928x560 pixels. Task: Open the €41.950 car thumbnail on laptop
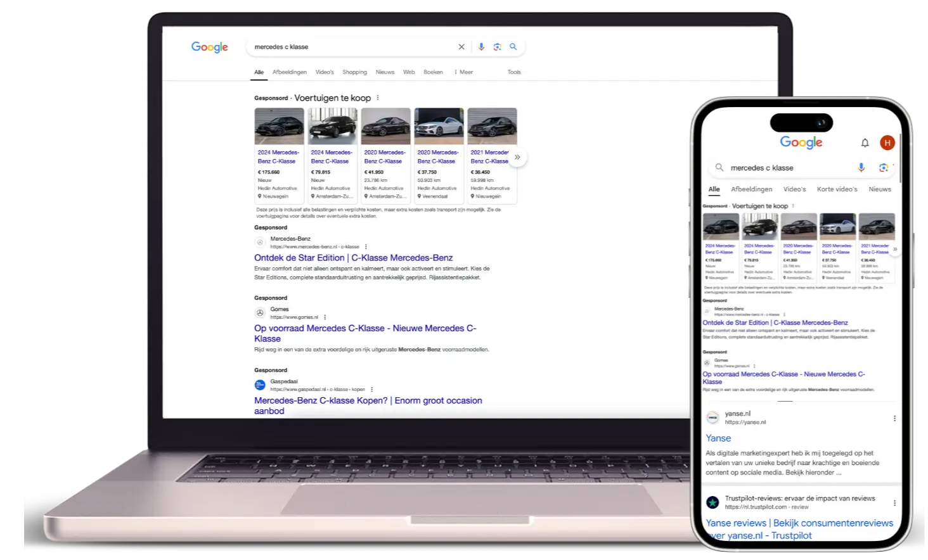386,126
